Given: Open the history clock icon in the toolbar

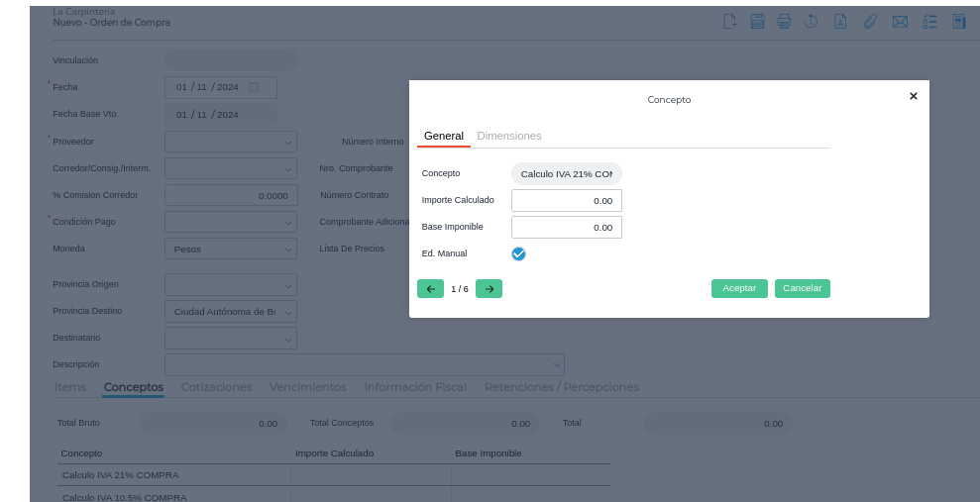Looking at the screenshot, I should click(x=812, y=21).
